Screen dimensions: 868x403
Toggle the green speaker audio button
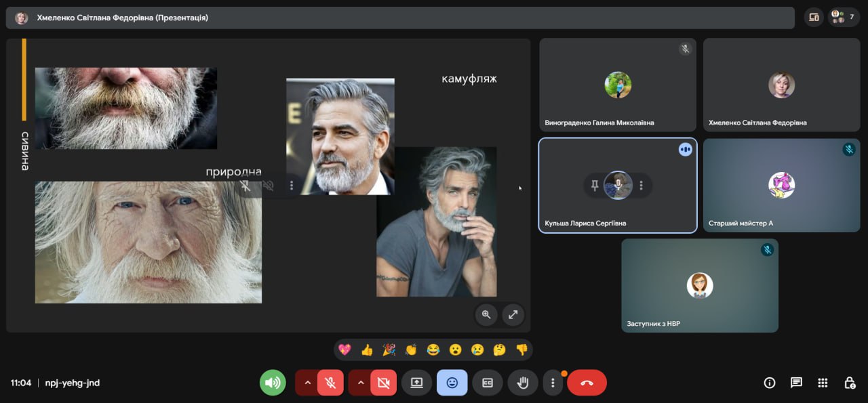[273, 383]
